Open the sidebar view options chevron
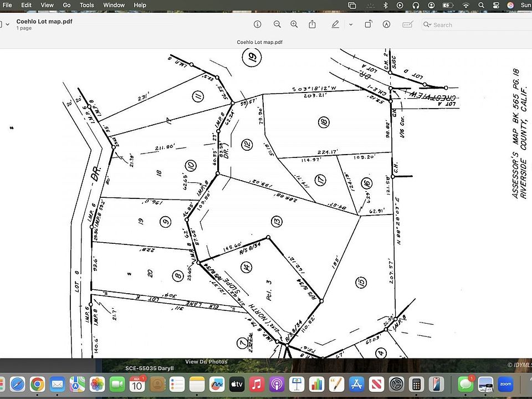The height and width of the screenshot is (399, 532). [8, 24]
